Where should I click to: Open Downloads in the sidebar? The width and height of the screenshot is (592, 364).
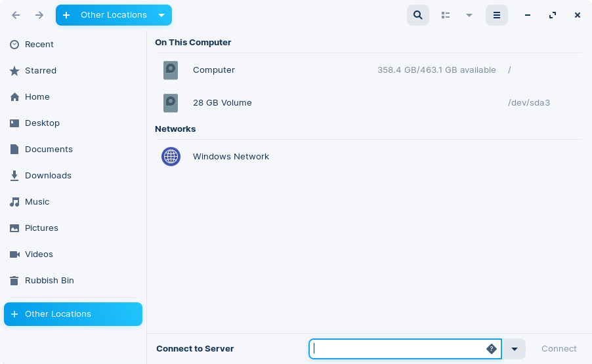click(x=48, y=176)
